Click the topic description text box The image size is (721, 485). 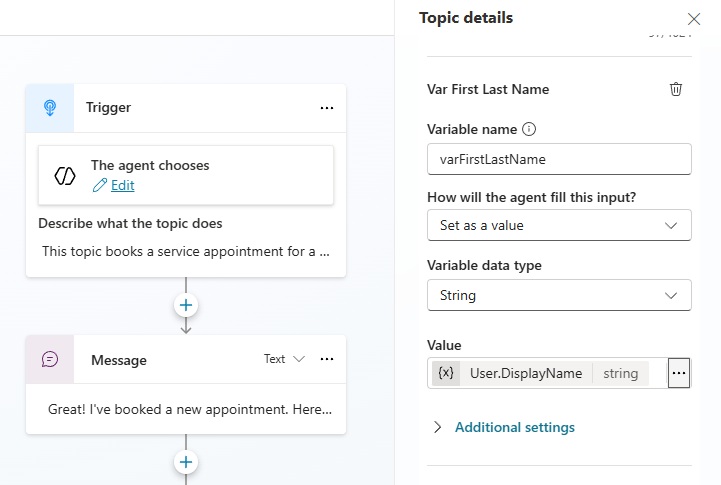click(186, 251)
